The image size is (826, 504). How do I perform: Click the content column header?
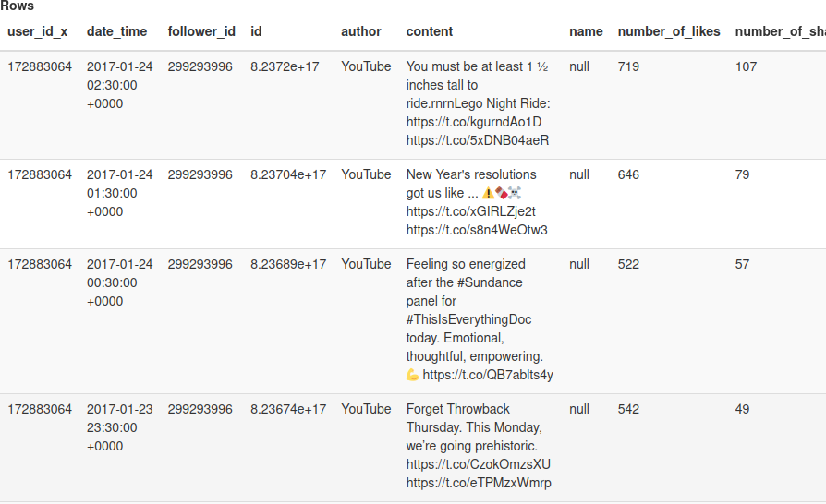coord(430,31)
